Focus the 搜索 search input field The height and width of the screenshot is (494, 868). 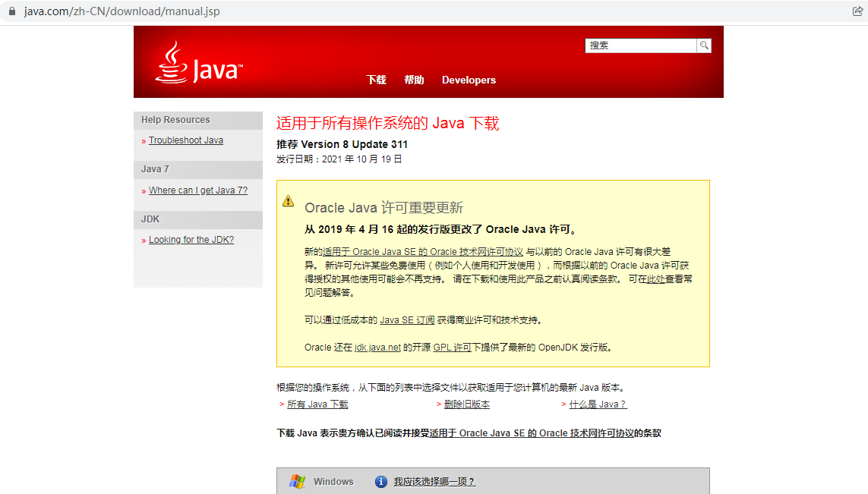(641, 46)
